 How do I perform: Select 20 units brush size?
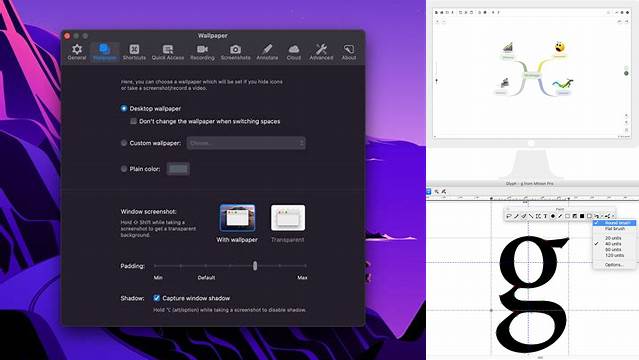point(613,238)
